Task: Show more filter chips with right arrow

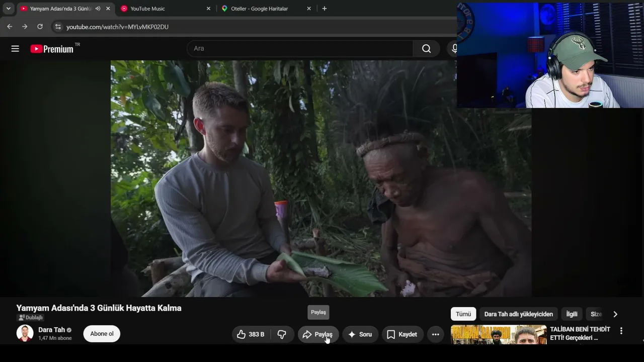Action: coord(615,314)
